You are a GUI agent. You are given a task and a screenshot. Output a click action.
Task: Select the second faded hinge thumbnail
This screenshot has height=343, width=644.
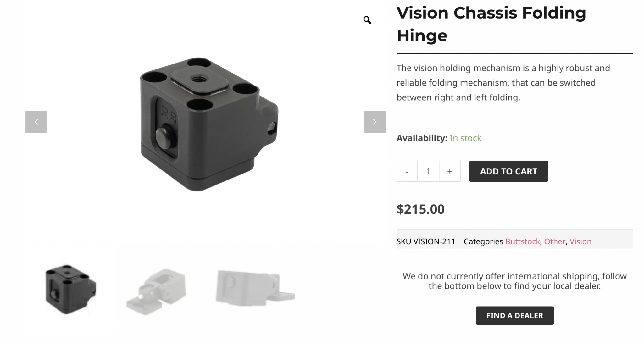point(156,291)
